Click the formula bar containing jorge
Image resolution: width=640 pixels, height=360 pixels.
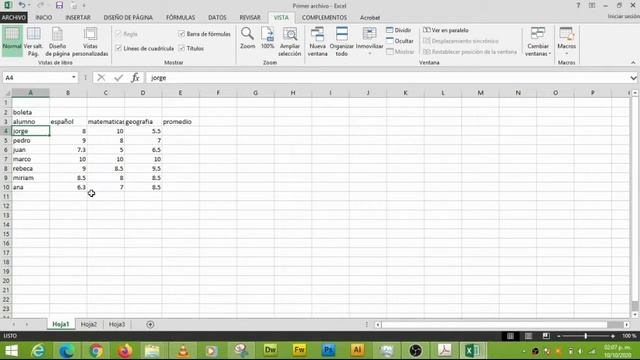click(x=388, y=78)
